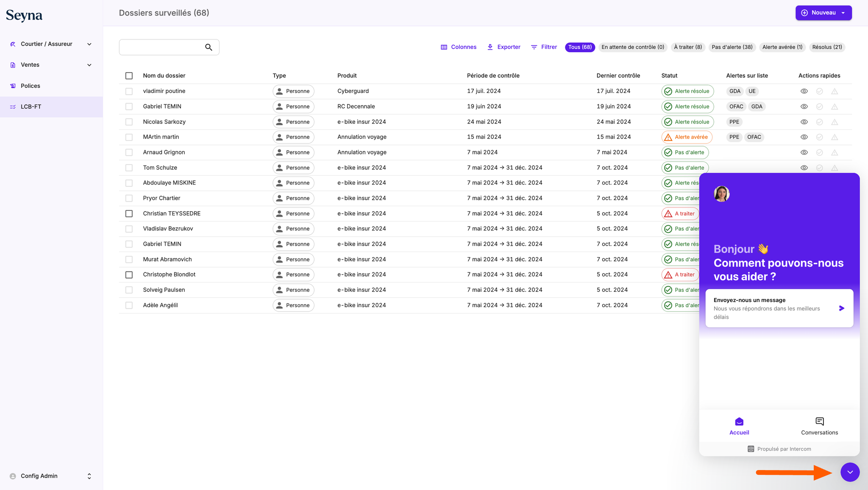Screen dimensions: 868x490
Task: Check the Christophe Blondlot row checkbox
Action: (129, 274)
